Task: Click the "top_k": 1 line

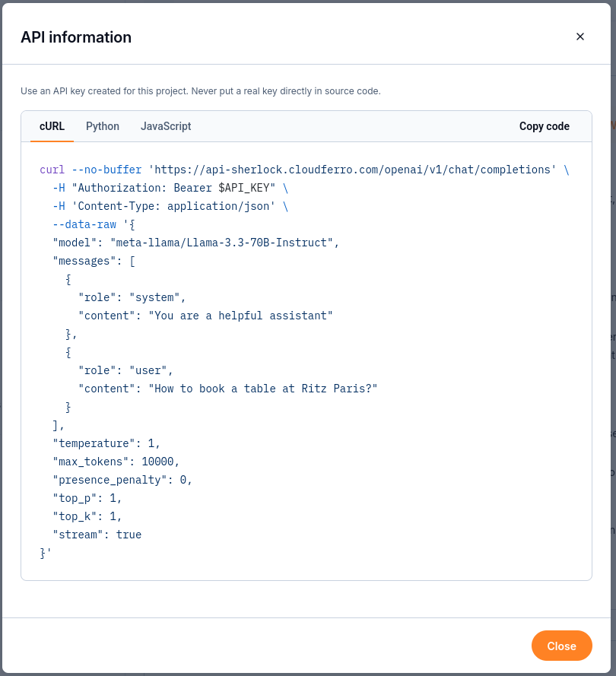Action: coord(87,516)
